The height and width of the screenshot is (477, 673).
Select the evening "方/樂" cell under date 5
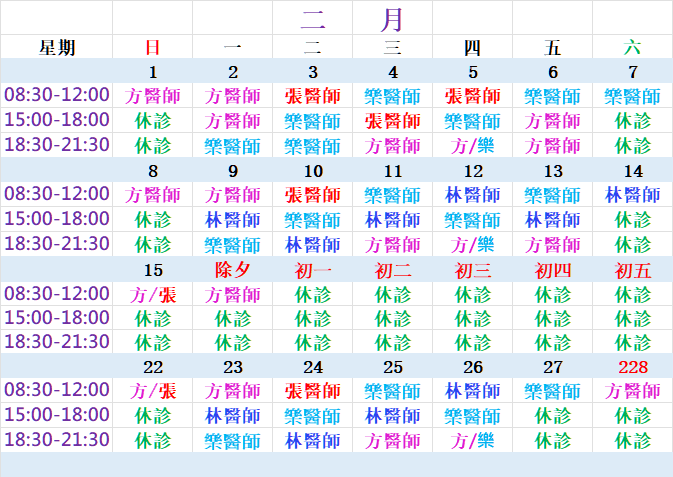472,145
